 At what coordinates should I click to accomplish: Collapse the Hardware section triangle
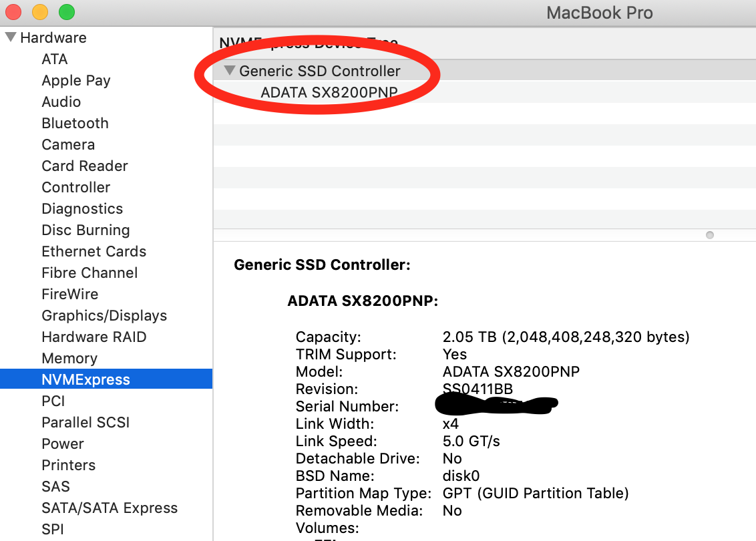11,37
